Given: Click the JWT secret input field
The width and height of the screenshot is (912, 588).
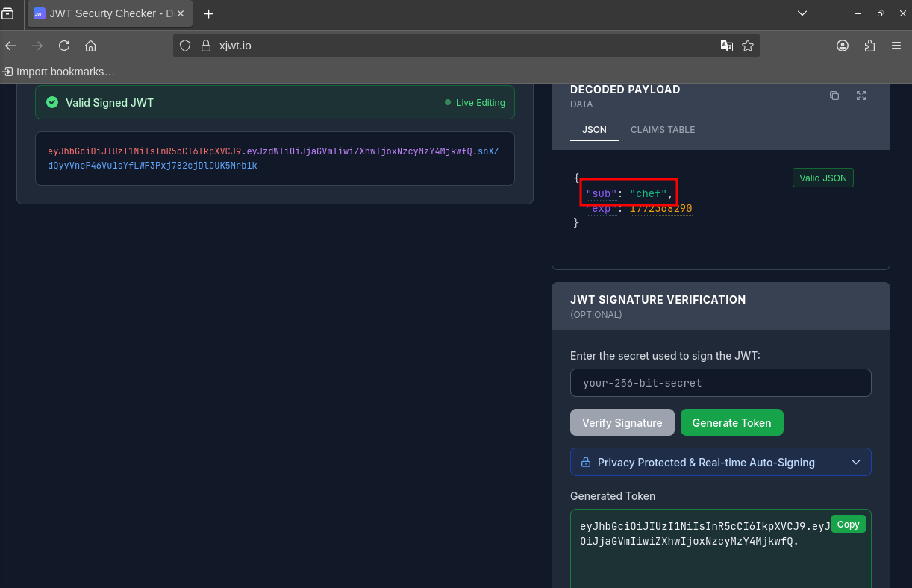Looking at the screenshot, I should point(720,383).
